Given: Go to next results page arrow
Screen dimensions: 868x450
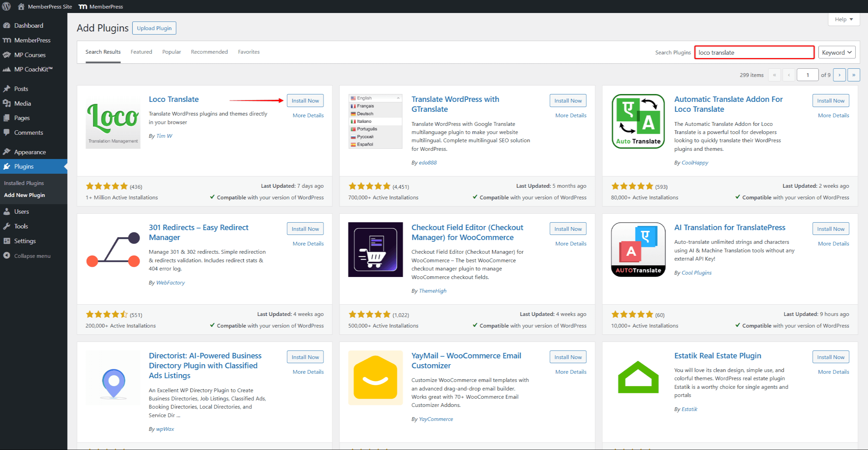Looking at the screenshot, I should click(839, 75).
